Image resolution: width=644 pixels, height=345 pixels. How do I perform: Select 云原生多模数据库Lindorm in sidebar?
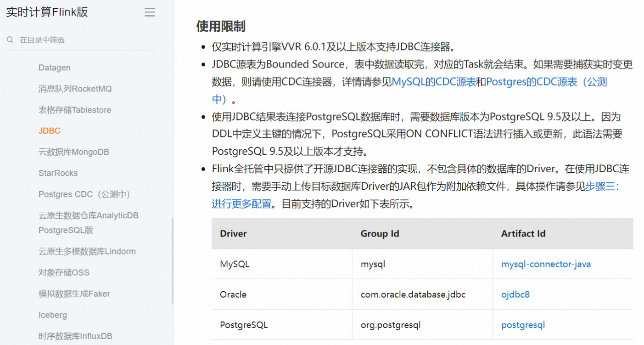click(x=87, y=251)
